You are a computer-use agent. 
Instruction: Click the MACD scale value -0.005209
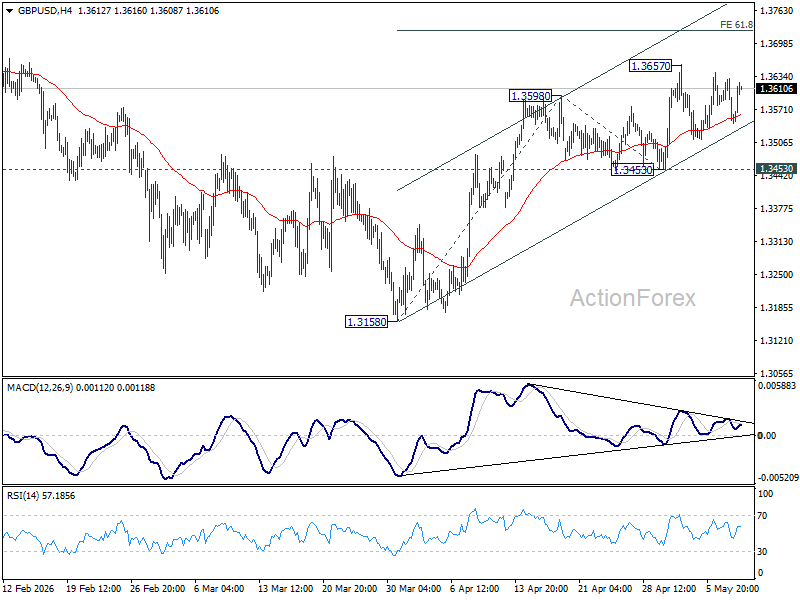pyautogui.click(x=778, y=478)
